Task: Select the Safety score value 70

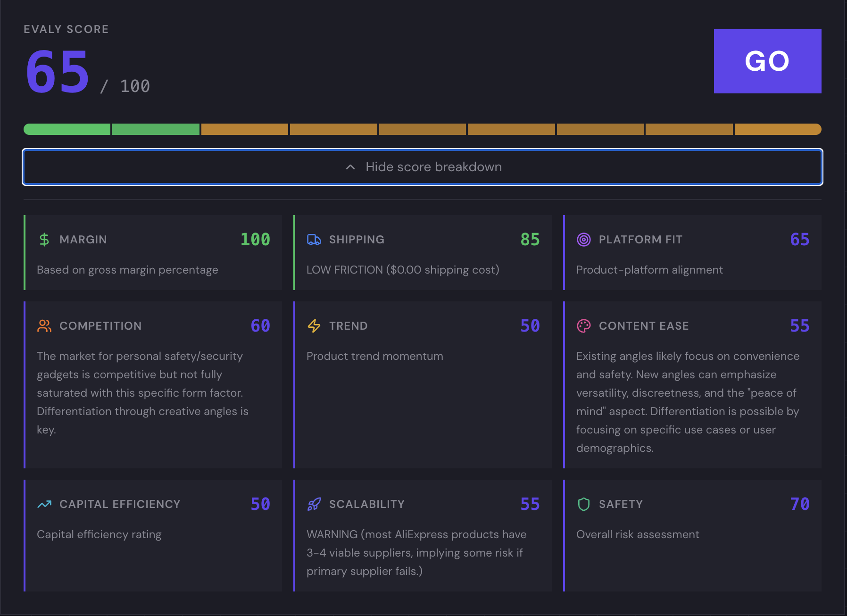Action: (800, 504)
